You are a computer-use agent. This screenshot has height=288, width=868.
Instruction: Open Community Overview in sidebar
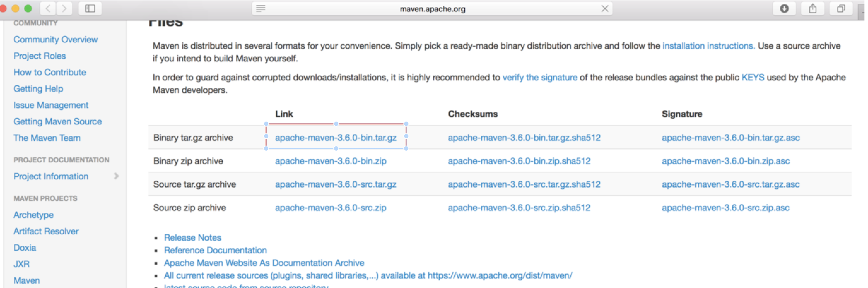[x=56, y=39]
